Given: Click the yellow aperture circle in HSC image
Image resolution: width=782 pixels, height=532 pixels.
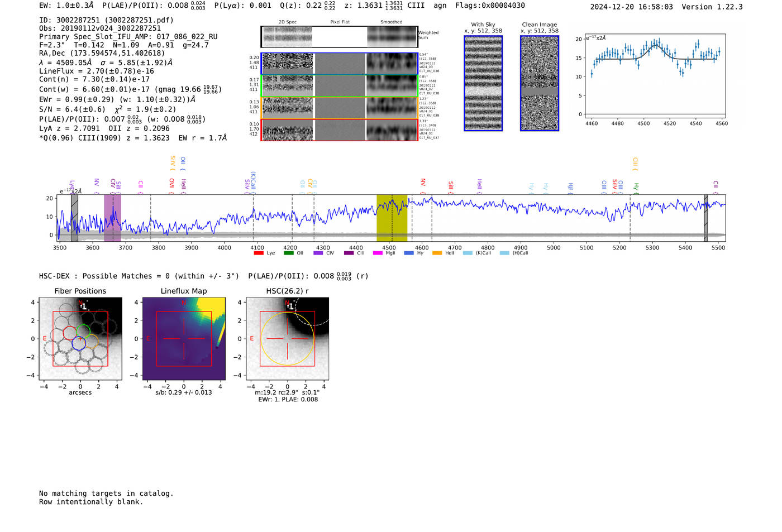Looking at the screenshot, I should coord(287,339).
